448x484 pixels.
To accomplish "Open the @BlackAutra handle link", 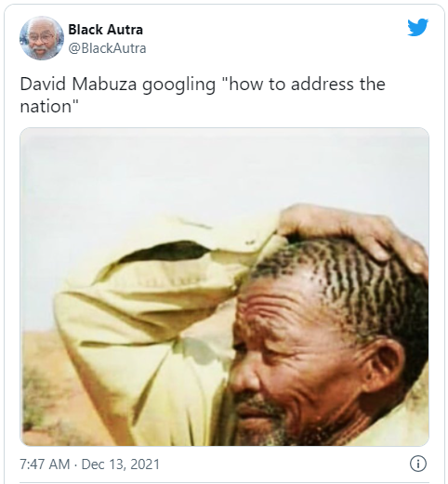I will [107, 48].
